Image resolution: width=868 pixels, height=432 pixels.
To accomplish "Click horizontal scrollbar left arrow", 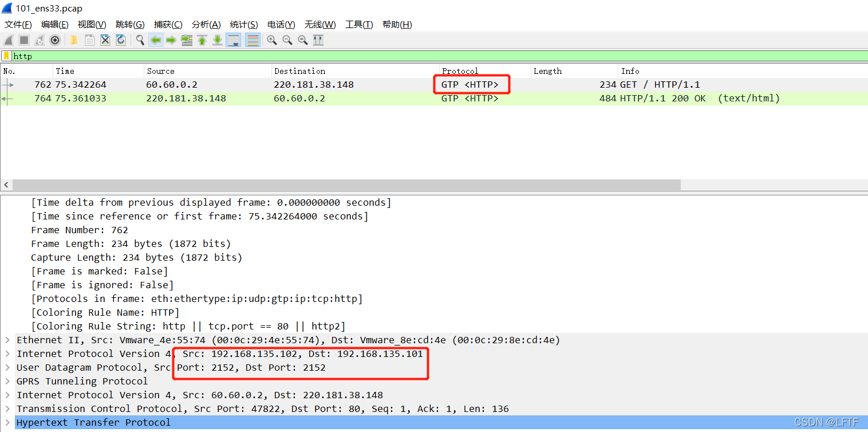I will (6, 185).
